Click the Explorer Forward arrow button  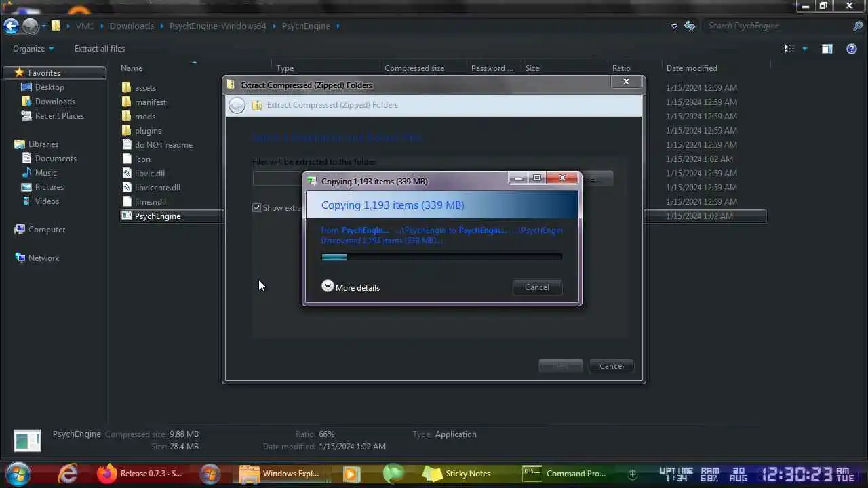click(x=30, y=26)
